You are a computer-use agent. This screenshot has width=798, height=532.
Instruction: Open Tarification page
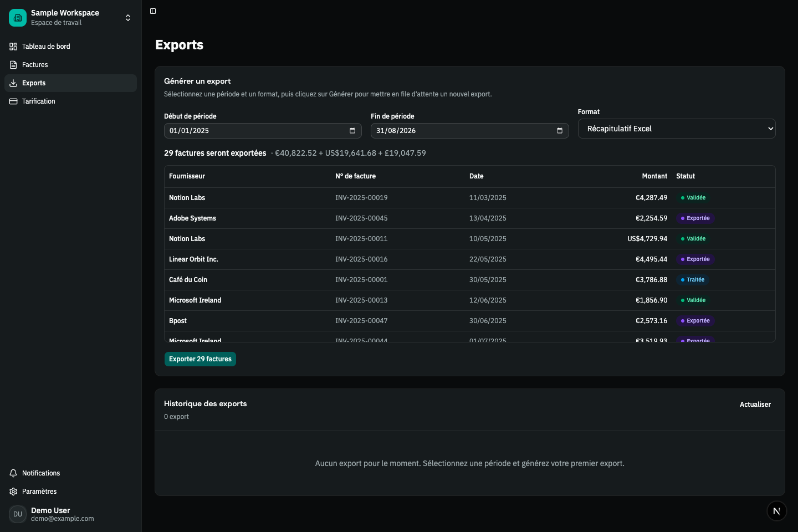coord(70,101)
